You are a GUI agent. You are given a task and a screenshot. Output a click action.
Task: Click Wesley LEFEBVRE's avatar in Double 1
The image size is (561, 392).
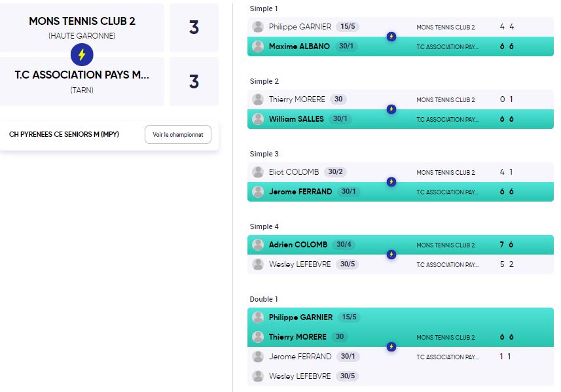[x=258, y=376]
